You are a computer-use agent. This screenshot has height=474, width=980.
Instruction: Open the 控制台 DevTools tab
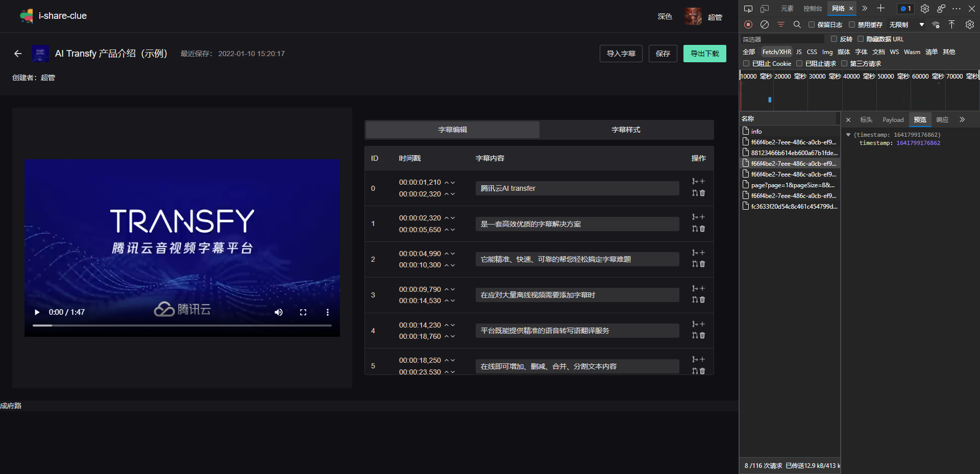[813, 9]
